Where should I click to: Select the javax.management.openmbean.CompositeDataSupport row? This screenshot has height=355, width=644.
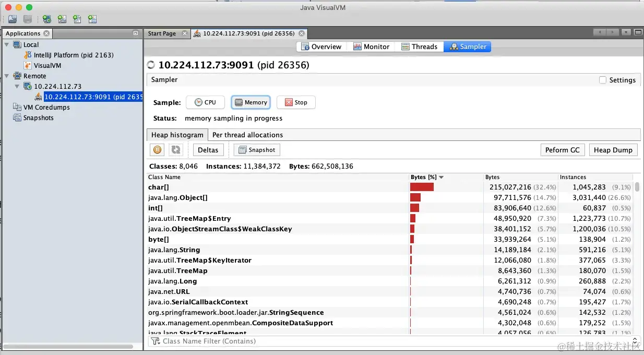point(390,323)
